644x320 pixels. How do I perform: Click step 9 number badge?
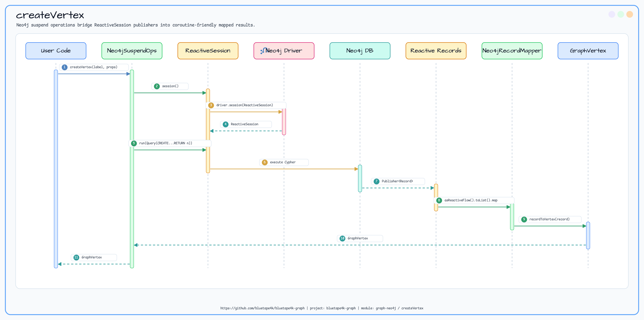[524, 219]
